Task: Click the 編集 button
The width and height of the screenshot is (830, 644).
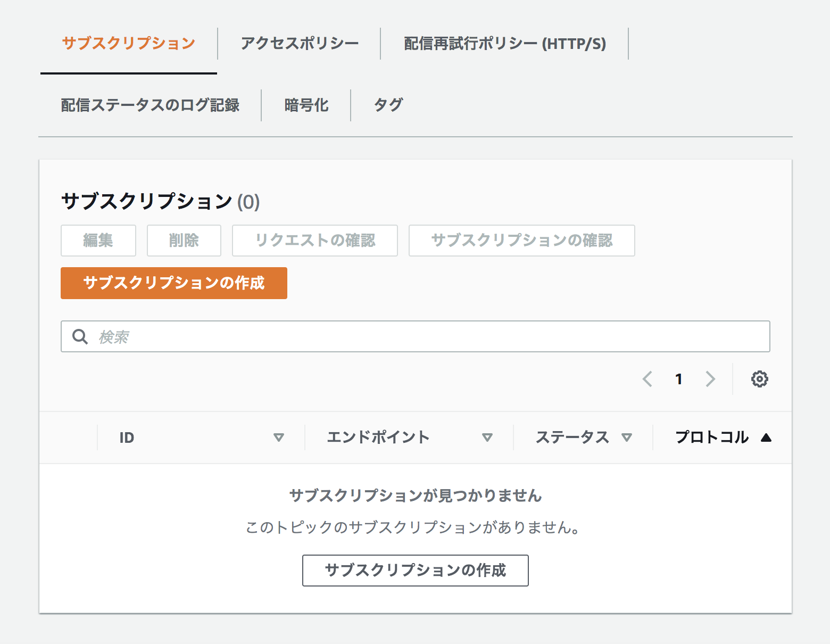Action: point(98,241)
